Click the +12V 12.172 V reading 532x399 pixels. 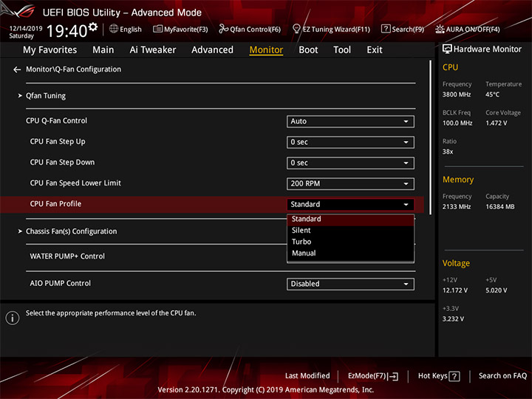455,290
